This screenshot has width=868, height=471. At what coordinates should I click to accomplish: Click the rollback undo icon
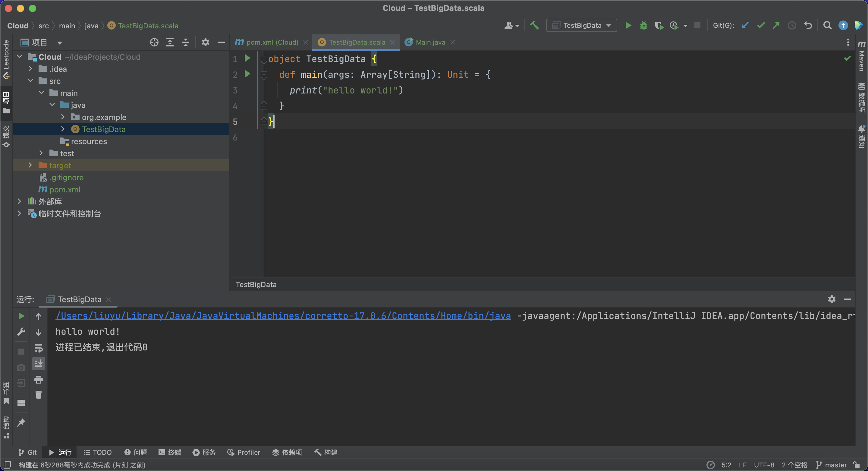[808, 25]
